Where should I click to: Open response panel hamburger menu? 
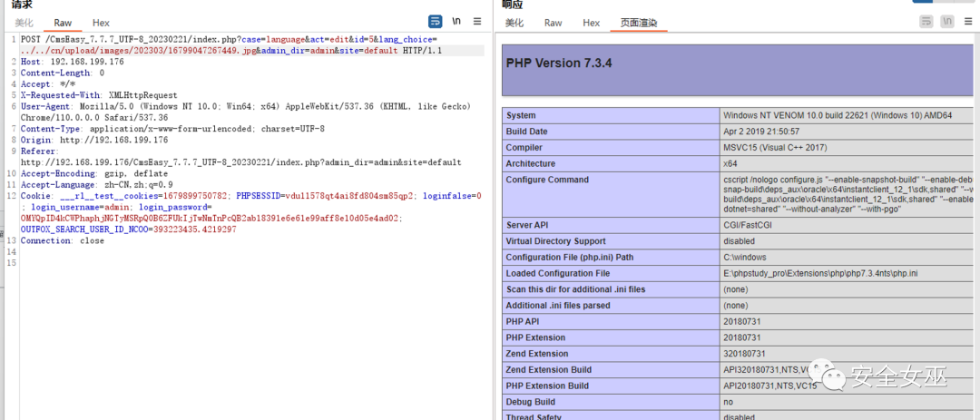[x=969, y=21]
